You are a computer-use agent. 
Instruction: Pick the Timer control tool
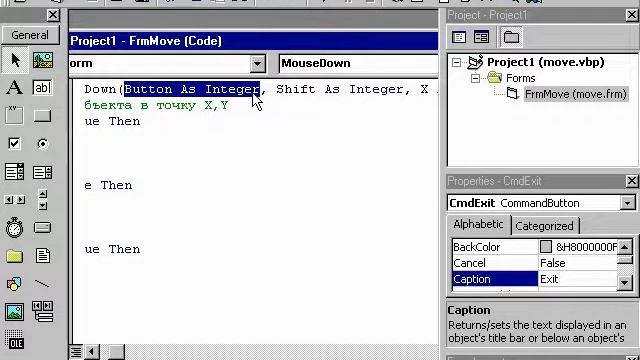click(x=14, y=227)
